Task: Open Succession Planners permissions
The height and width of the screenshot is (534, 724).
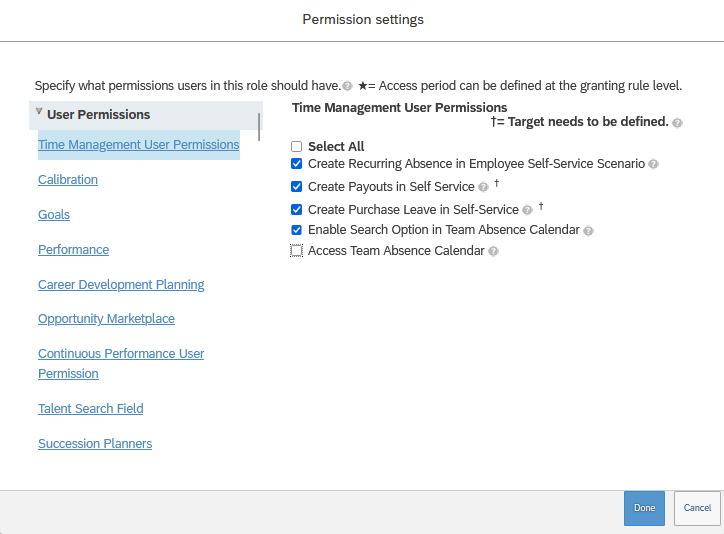Action: pos(95,444)
